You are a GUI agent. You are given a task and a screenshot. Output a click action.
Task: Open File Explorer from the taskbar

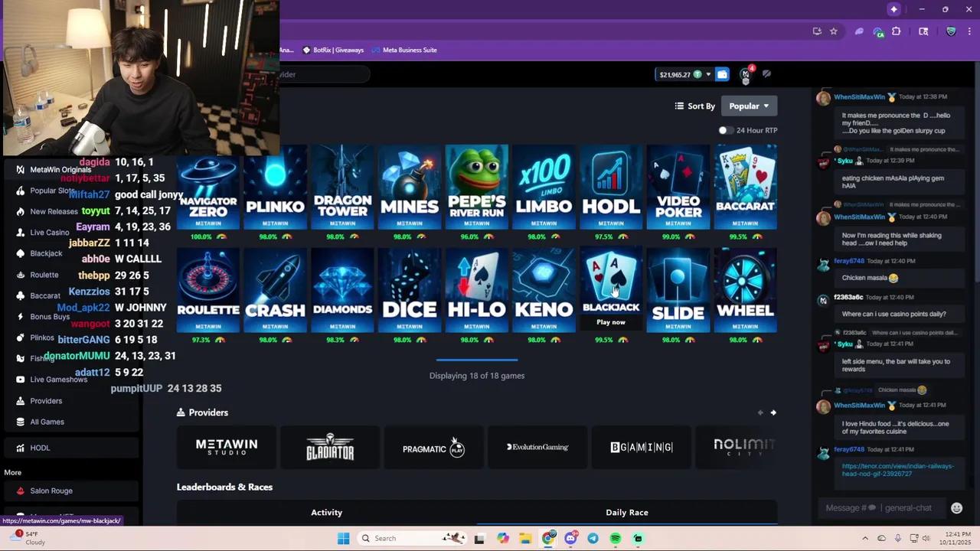coord(525,538)
